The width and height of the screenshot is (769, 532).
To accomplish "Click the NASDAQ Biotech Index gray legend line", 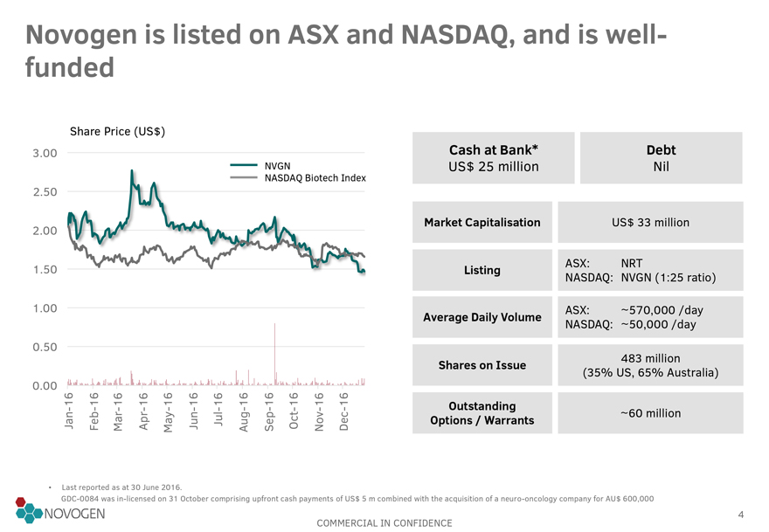I will (244, 178).
